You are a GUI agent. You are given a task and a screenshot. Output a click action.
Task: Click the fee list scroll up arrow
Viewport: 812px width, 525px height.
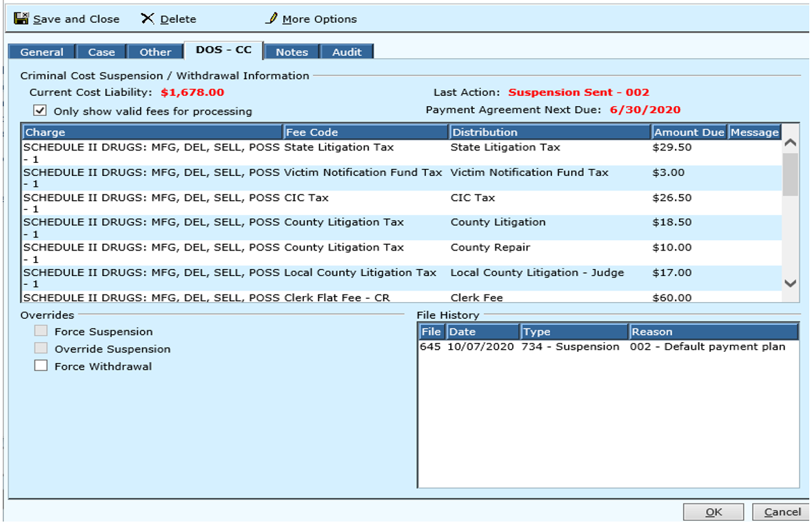(x=790, y=143)
